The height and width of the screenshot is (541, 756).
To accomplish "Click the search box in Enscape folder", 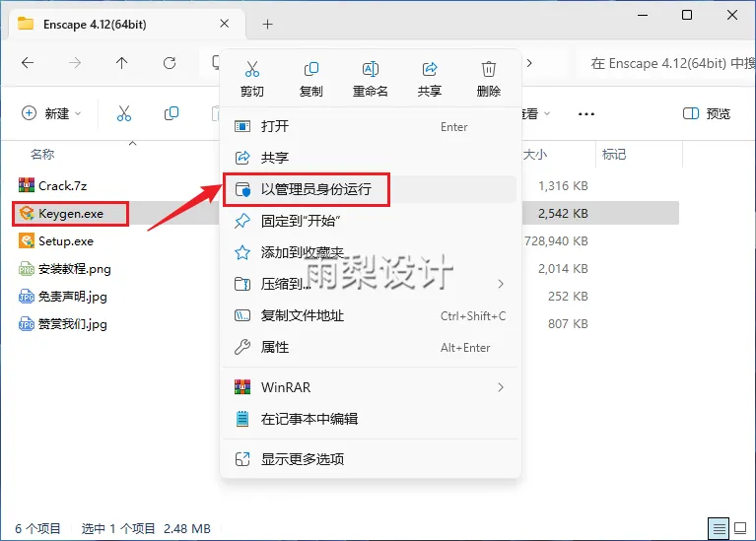I will tap(667, 63).
